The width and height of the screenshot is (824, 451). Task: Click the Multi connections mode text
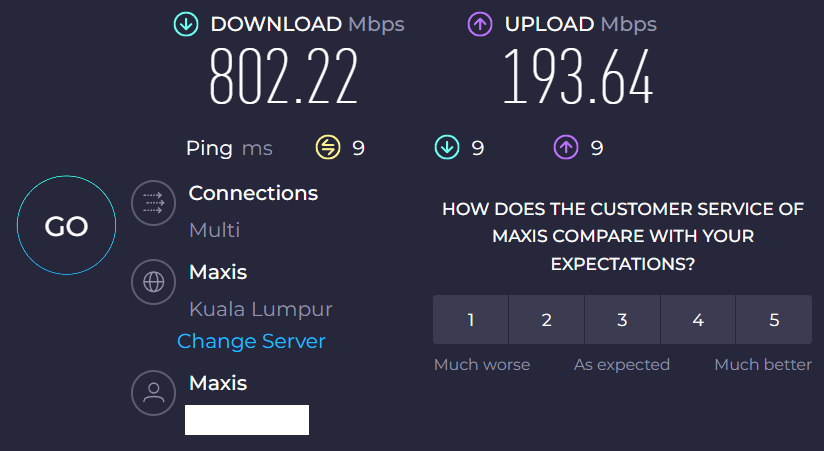[x=215, y=230]
